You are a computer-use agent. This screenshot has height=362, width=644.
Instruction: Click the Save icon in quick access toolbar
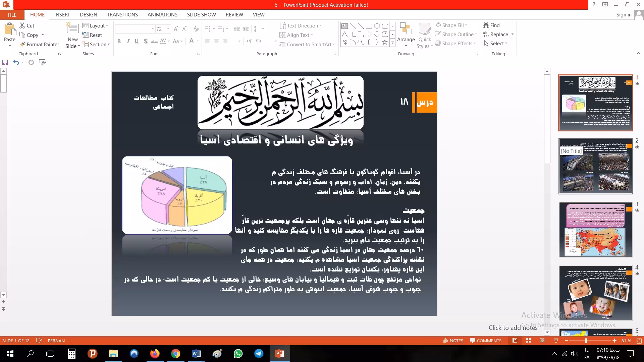(5, 62)
